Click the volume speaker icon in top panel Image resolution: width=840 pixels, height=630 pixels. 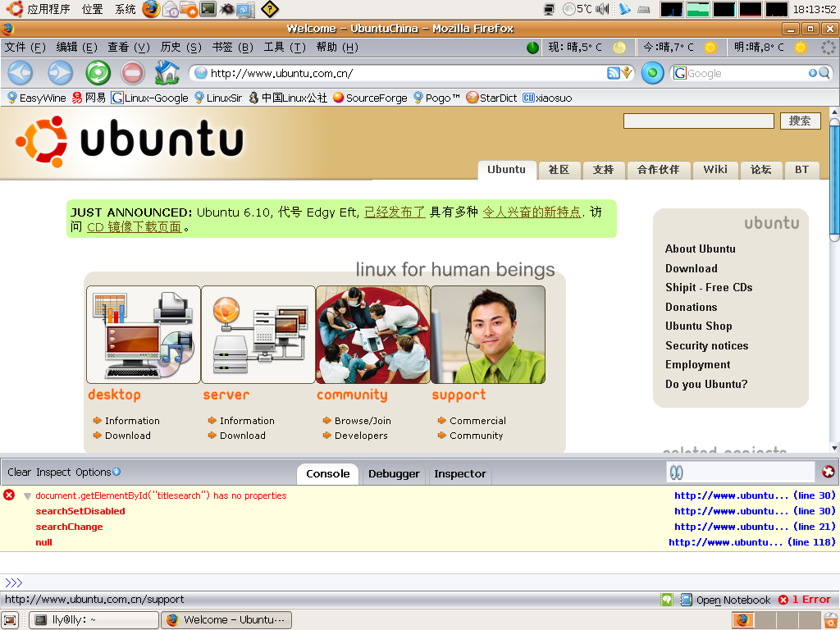click(x=603, y=9)
